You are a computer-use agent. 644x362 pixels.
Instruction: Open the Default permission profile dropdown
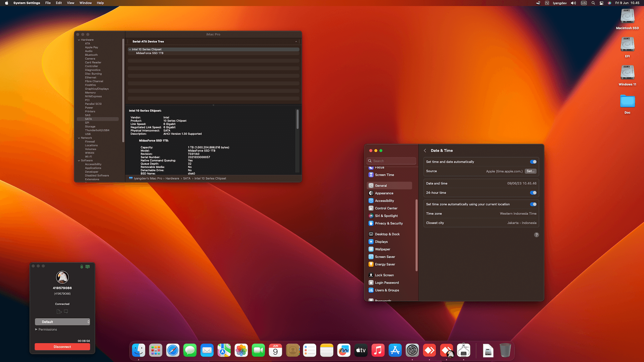coord(62,322)
